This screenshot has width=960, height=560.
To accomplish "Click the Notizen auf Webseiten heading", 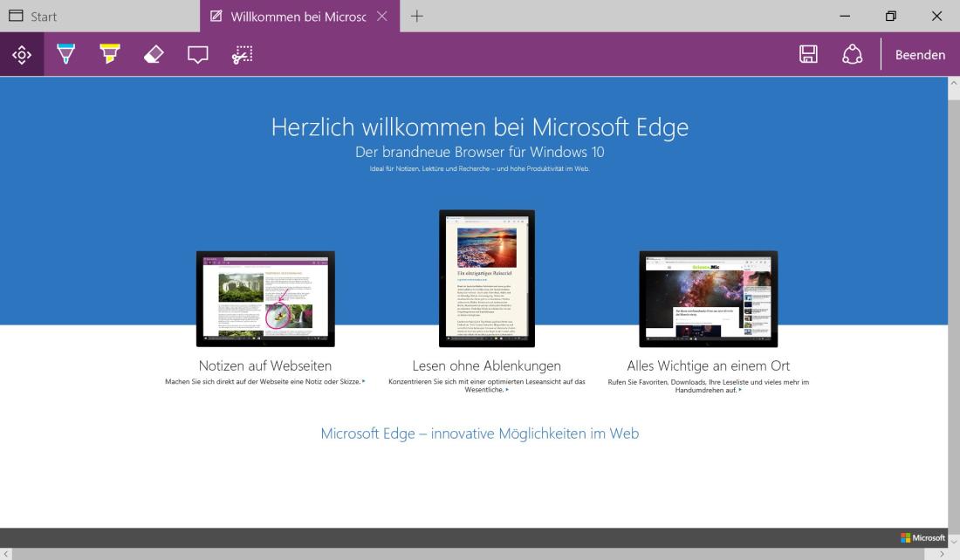I will (x=265, y=366).
